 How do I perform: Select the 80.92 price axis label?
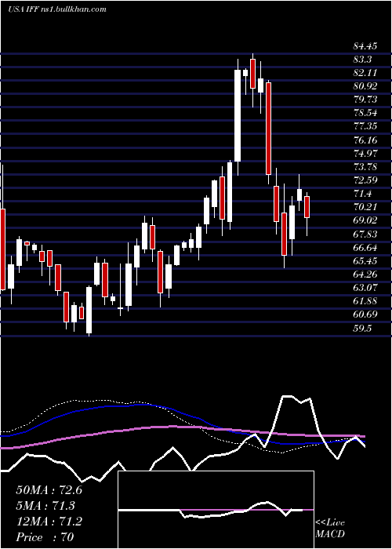click(365, 86)
